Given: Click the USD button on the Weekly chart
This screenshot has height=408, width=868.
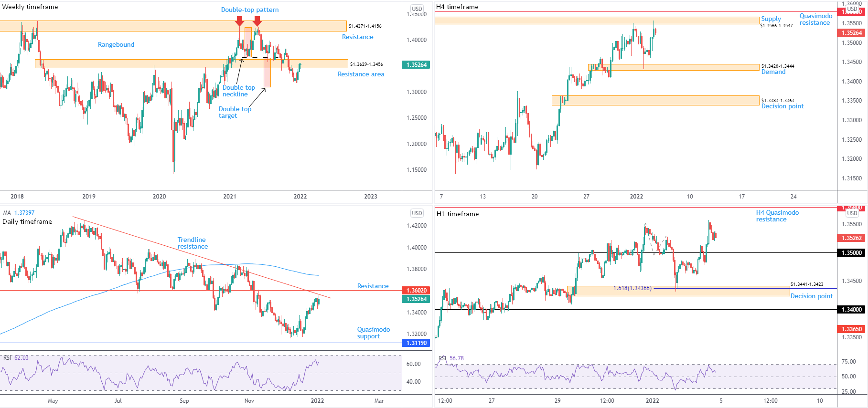Looking at the screenshot, I should (417, 9).
